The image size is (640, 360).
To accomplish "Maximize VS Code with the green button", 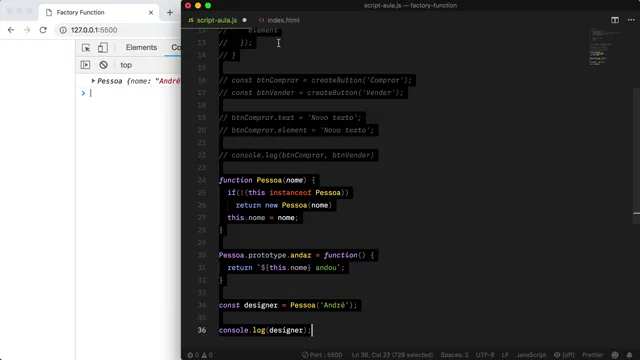I will coord(208,5).
